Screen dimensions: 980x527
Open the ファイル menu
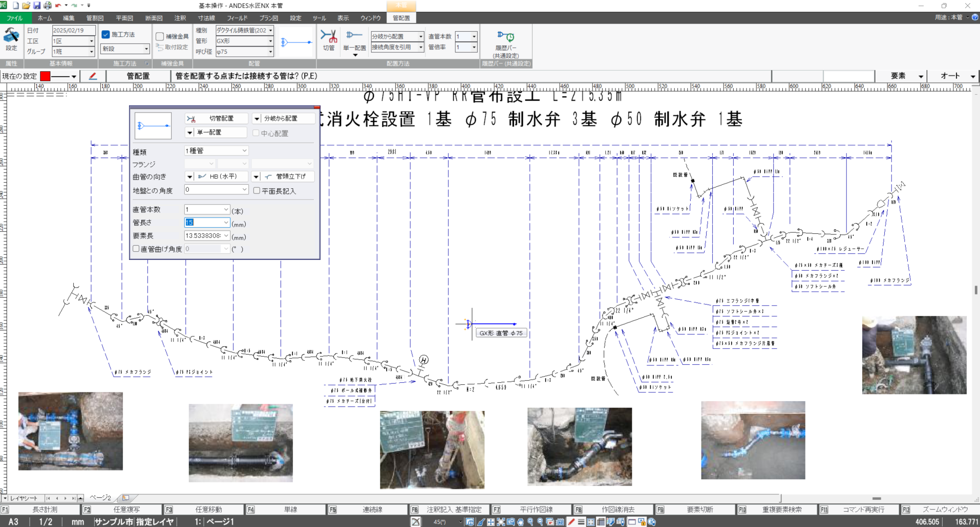14,18
